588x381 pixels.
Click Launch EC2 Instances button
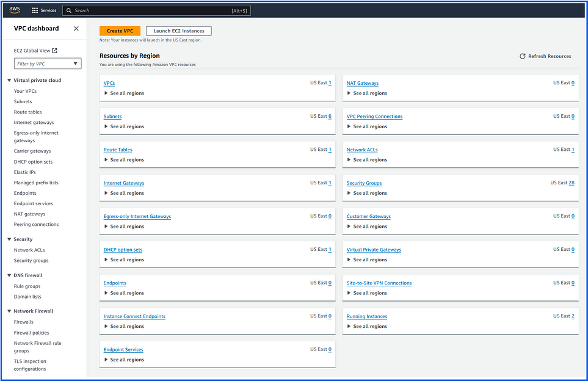tap(179, 31)
